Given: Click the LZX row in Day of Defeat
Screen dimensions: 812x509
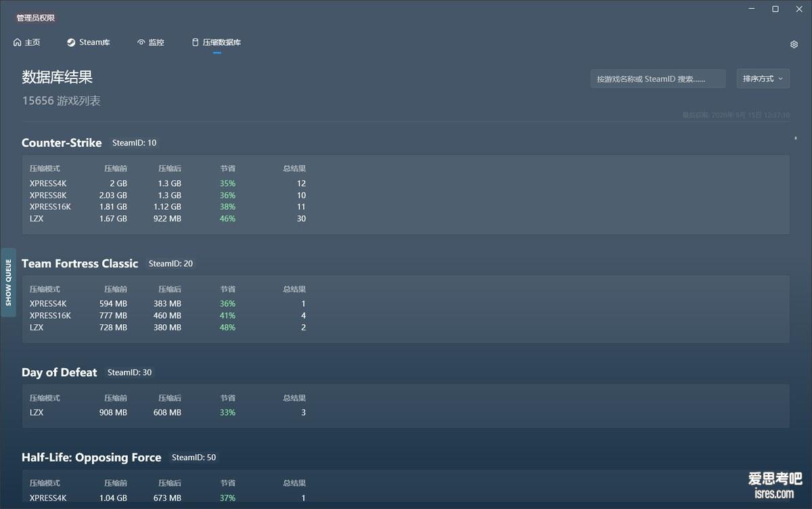Looking at the screenshot, I should (168, 412).
